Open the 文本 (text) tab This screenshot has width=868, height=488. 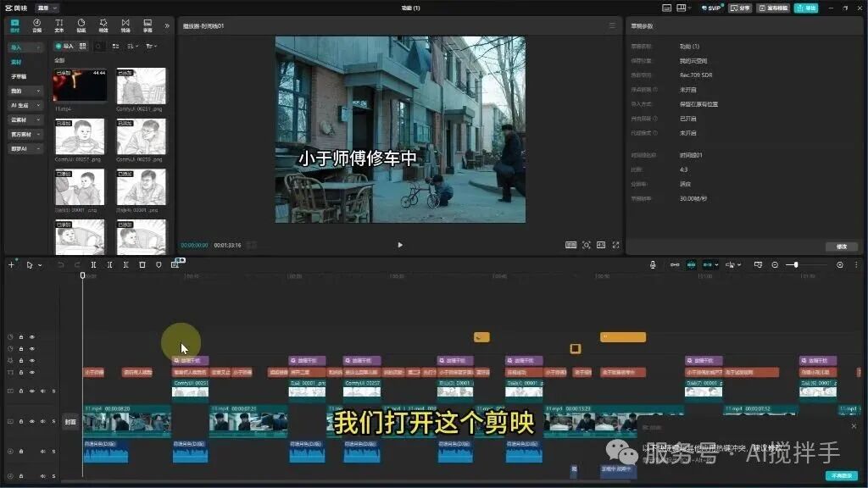pyautogui.click(x=59, y=25)
